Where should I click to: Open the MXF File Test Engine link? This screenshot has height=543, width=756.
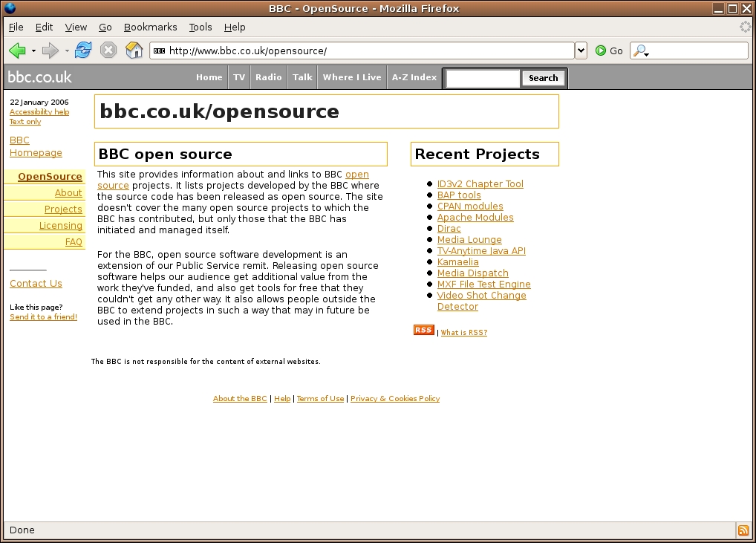(x=483, y=284)
